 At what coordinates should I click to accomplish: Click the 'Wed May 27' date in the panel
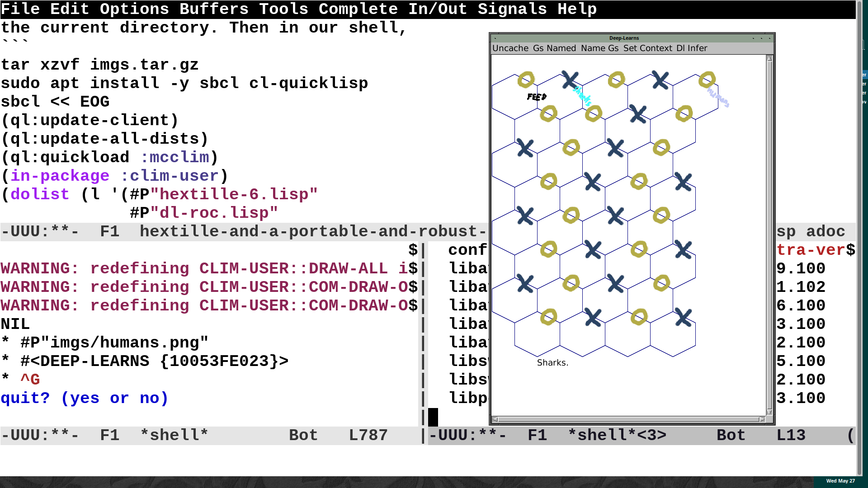pyautogui.click(x=840, y=481)
